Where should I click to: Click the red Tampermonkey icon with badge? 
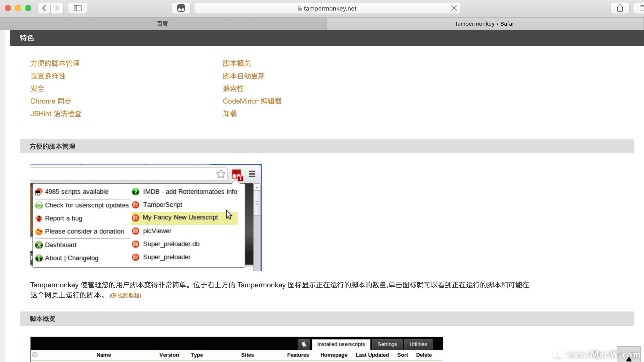[237, 174]
